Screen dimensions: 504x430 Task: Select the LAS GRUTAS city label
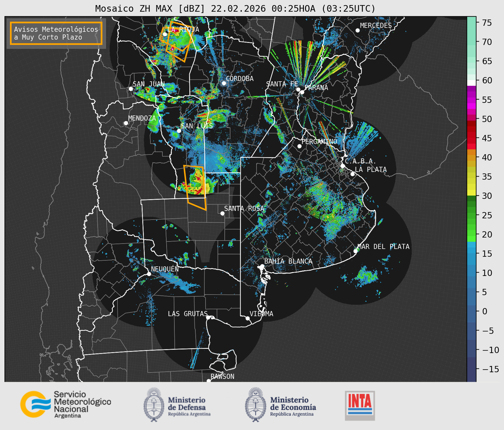(188, 314)
